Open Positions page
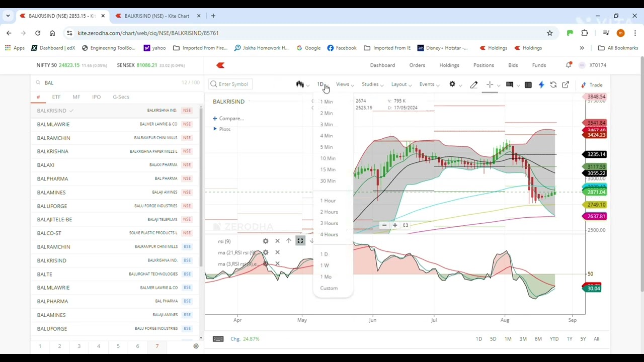 (x=484, y=65)
